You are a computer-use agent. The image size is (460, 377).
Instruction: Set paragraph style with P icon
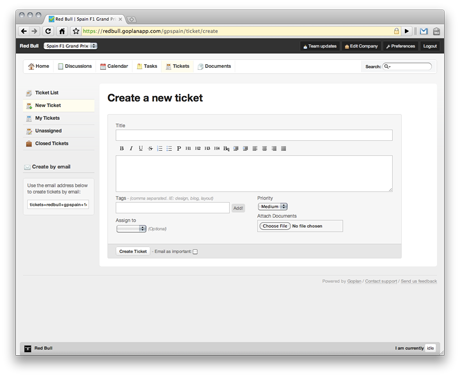tap(179, 148)
